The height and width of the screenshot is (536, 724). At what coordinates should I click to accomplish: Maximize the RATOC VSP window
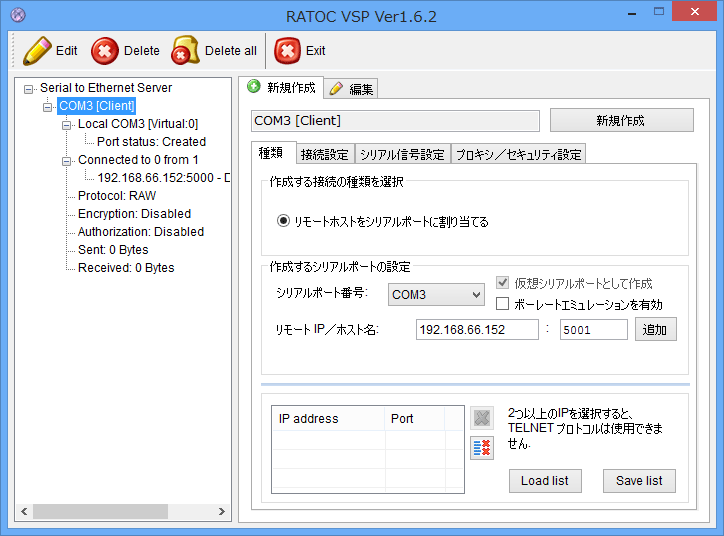pyautogui.click(x=659, y=12)
